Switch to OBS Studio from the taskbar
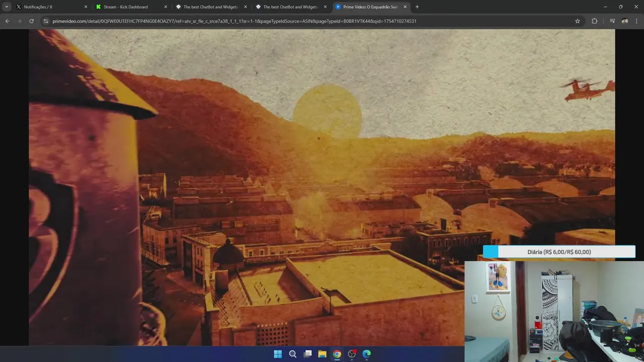644x362 pixels. pyautogui.click(x=352, y=354)
